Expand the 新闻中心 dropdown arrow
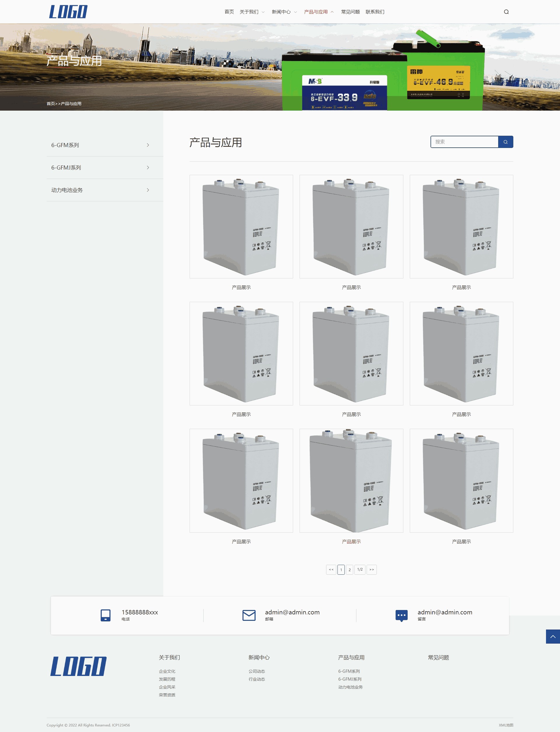 click(x=295, y=12)
